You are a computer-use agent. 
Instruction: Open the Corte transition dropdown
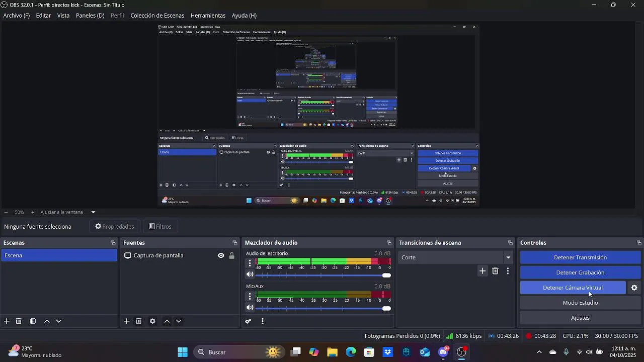point(455,257)
